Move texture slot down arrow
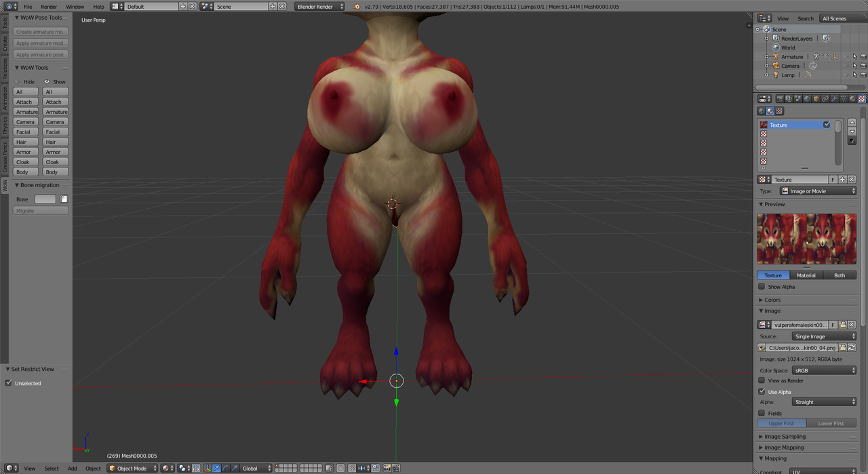 [x=852, y=132]
